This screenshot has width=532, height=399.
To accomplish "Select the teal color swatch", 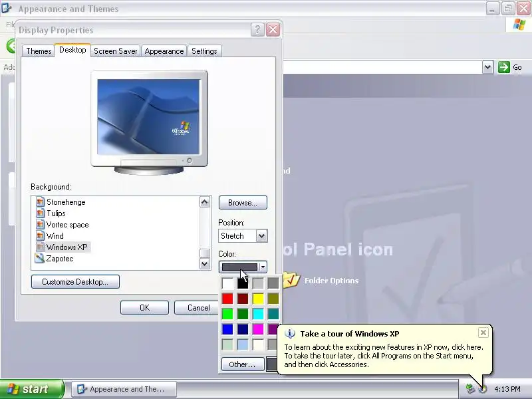I will click(x=273, y=314).
